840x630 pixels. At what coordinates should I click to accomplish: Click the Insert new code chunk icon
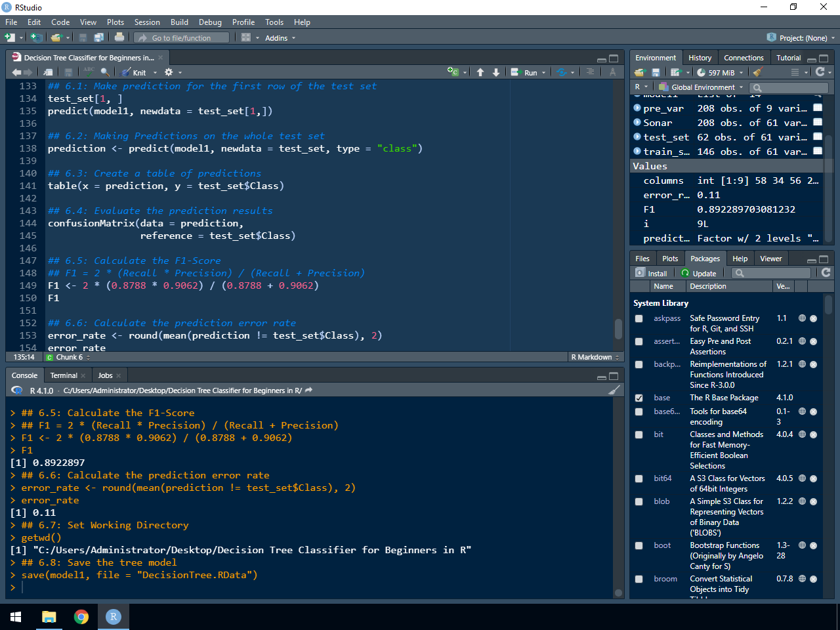point(453,72)
